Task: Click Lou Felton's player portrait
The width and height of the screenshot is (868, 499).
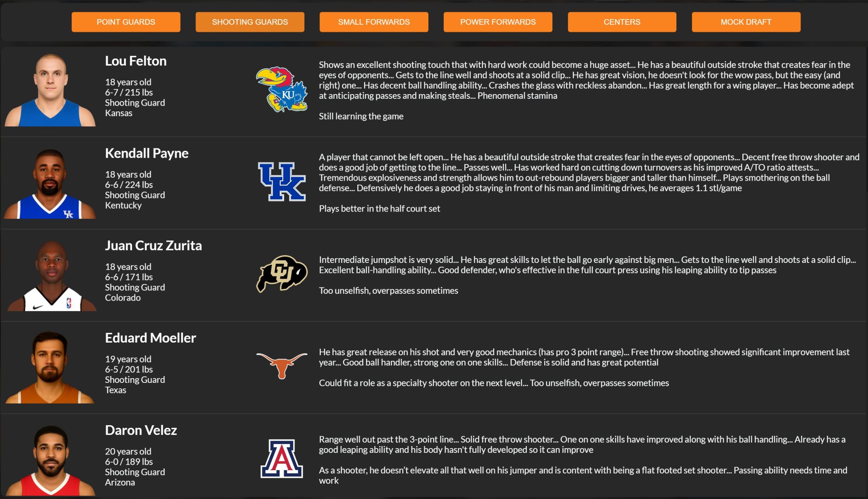Action: click(50, 90)
